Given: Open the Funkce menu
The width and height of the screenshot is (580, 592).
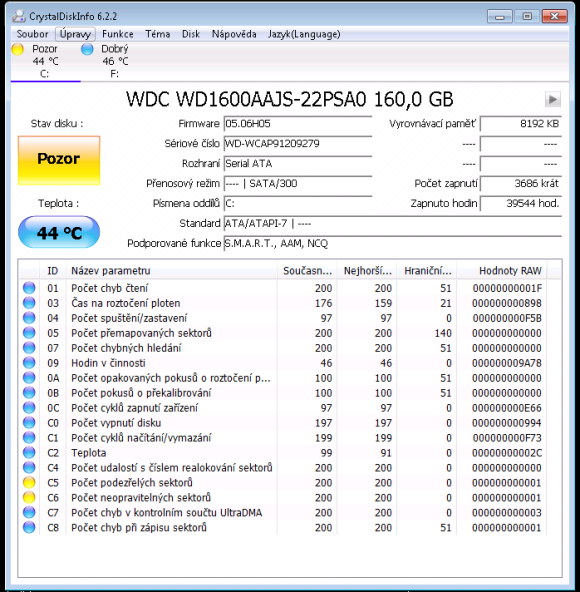Looking at the screenshot, I should (x=117, y=34).
